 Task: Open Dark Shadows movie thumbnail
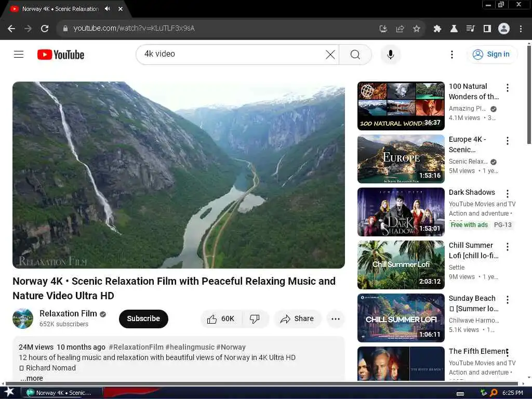pos(401,212)
